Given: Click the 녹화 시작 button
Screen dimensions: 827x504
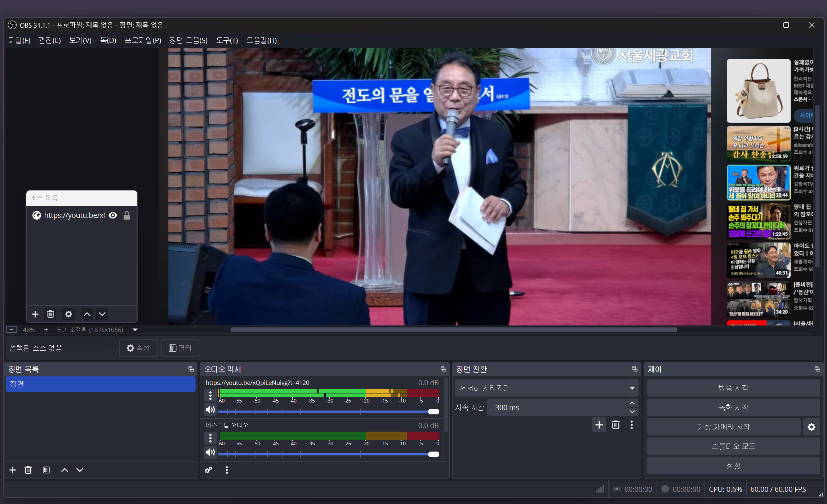Looking at the screenshot, I should 733,408.
